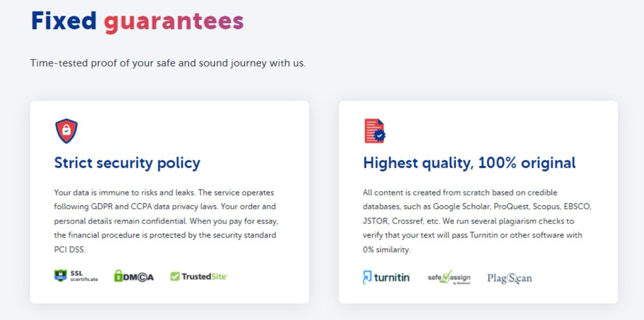Click the PlagScan logo
This screenshot has height=320, width=644.
[x=509, y=278]
